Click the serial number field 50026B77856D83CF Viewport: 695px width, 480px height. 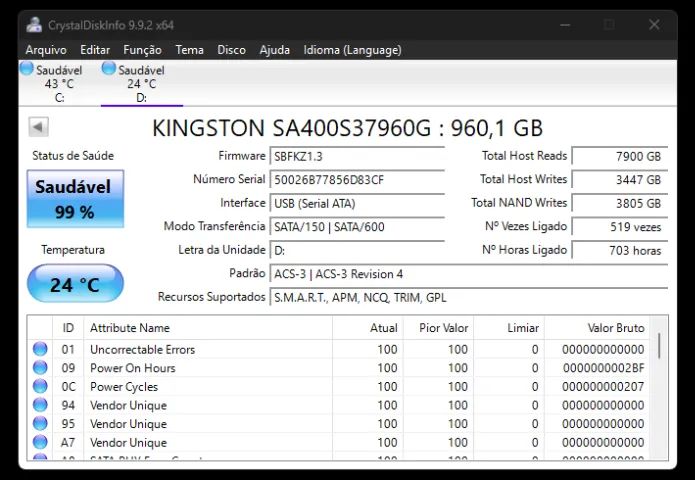point(357,180)
